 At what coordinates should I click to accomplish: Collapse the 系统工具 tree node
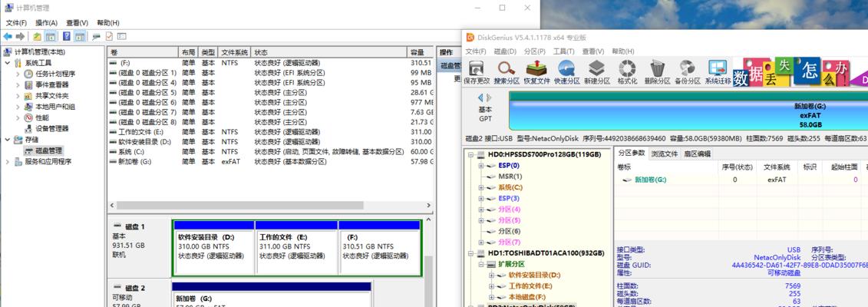(7, 63)
